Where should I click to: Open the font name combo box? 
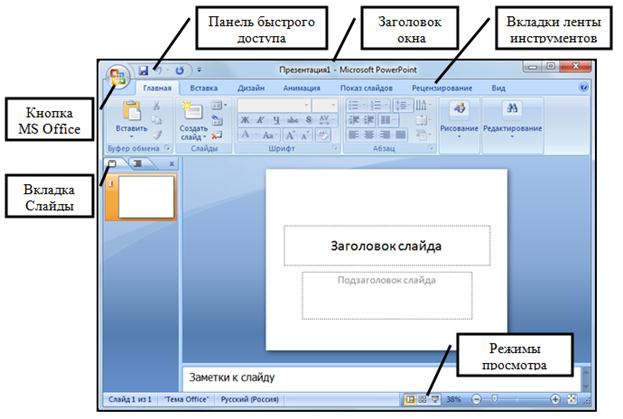[274, 105]
